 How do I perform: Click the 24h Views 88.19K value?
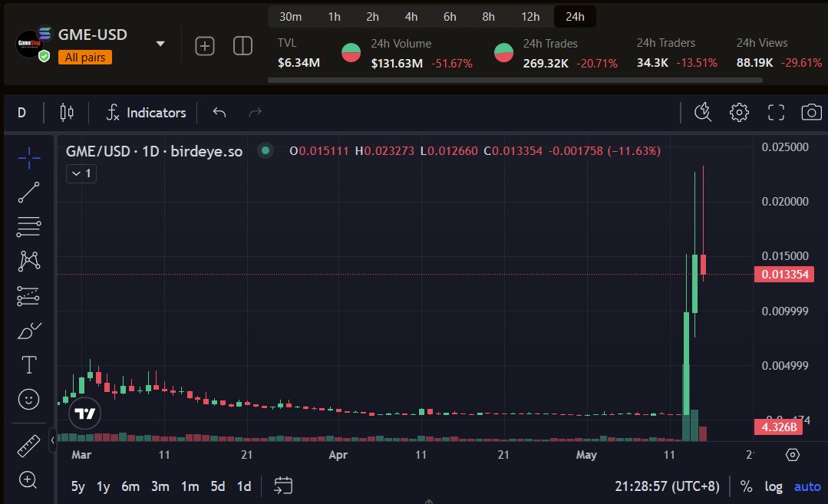754,63
